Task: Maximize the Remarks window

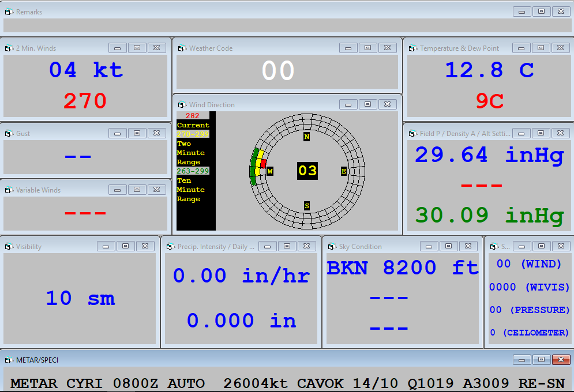Action: tap(541, 12)
